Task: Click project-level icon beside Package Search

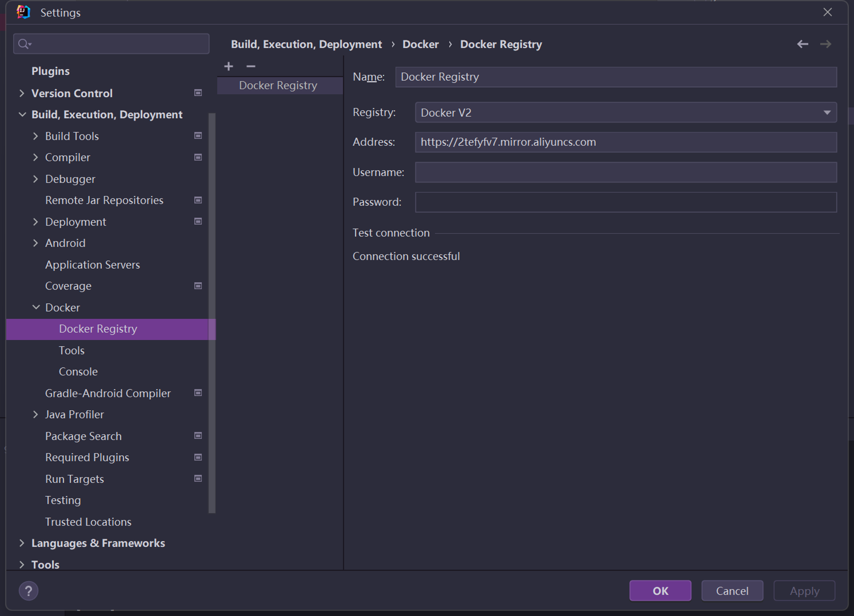Action: tap(198, 435)
